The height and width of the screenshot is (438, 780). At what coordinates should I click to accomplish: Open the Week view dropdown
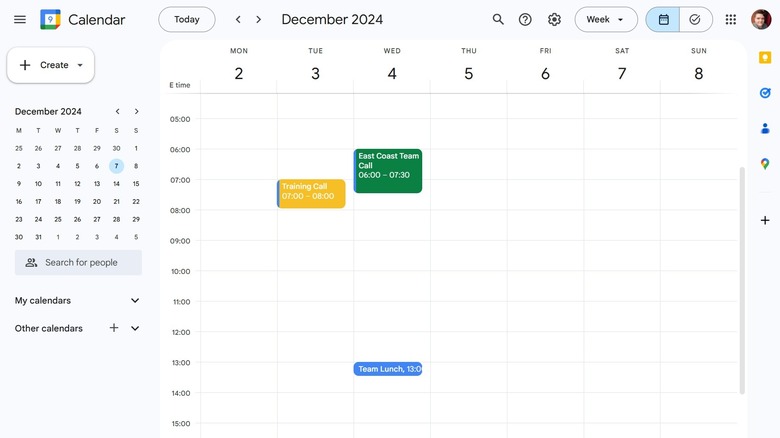click(605, 19)
